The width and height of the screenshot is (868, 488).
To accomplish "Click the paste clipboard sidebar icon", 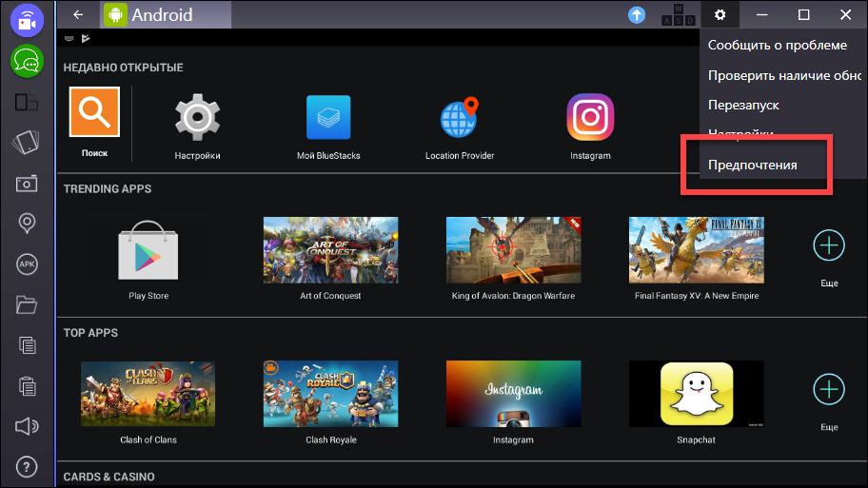I will click(27, 385).
